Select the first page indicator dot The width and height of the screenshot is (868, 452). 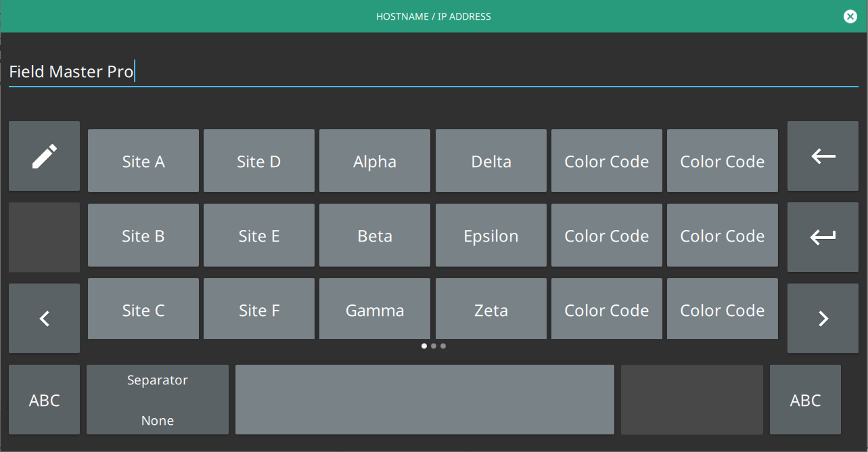424,346
